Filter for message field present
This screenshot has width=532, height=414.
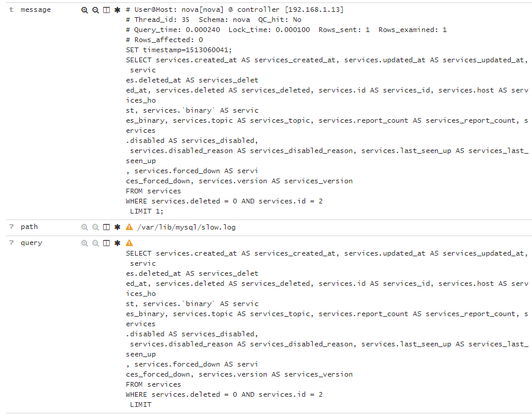tap(117, 10)
